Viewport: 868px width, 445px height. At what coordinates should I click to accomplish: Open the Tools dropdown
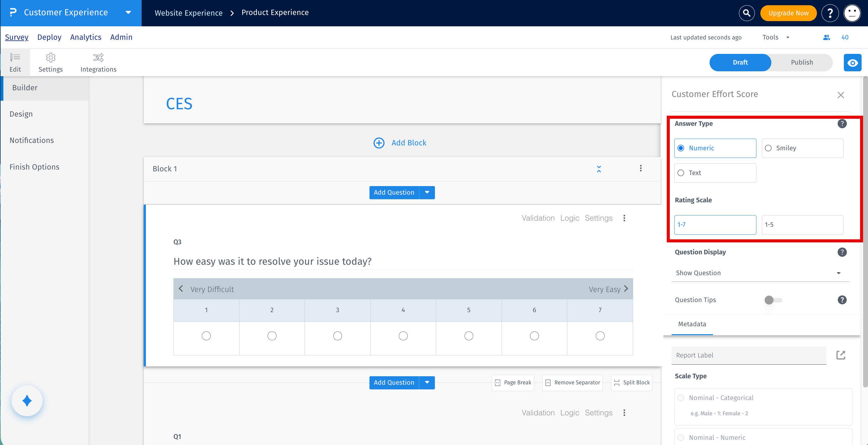(775, 37)
